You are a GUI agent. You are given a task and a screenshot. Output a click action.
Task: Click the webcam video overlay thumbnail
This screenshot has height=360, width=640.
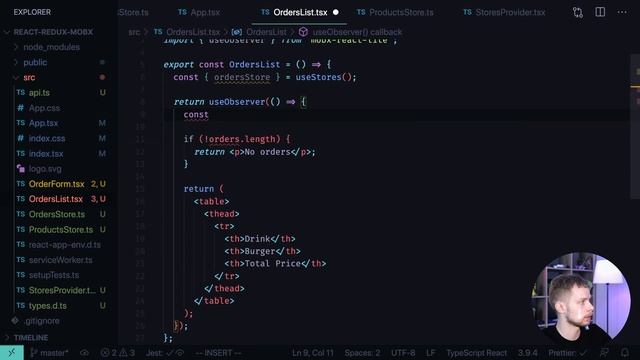[581, 297]
